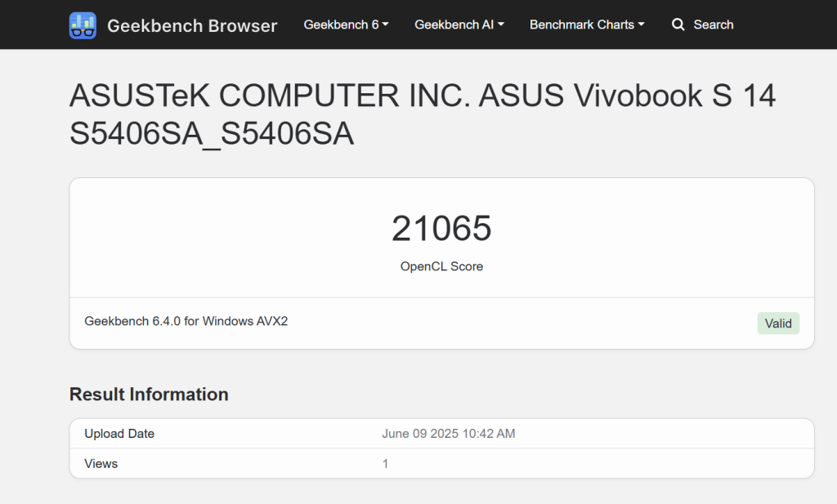Click the 21065 score value

coord(441,229)
